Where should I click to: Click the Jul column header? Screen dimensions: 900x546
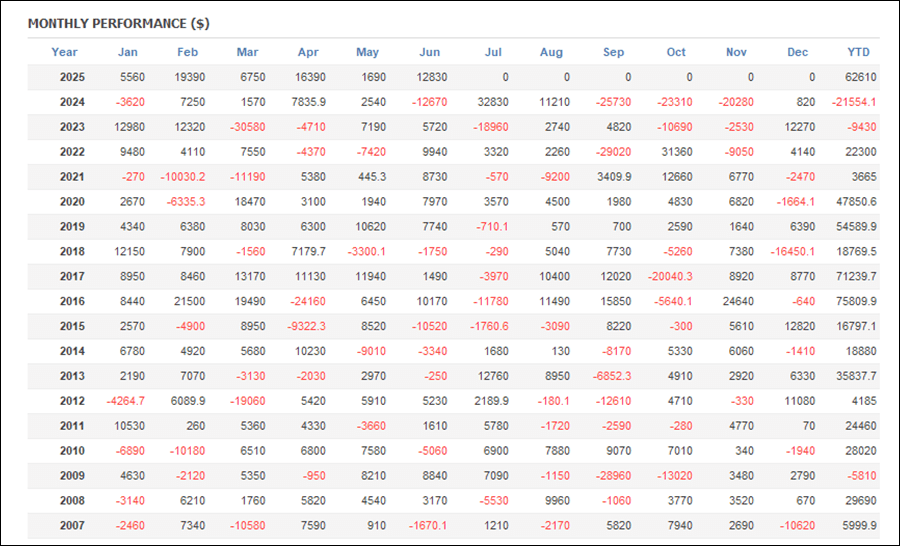click(x=493, y=52)
